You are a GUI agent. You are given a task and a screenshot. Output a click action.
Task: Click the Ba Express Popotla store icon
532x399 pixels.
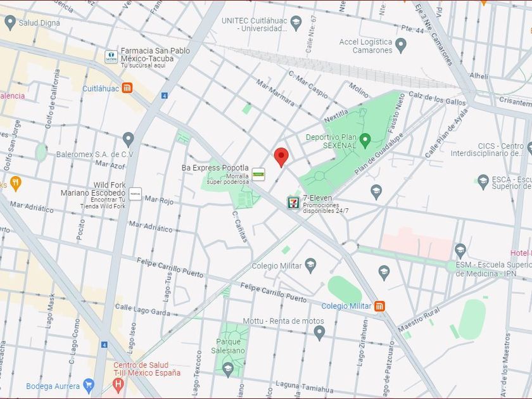258,174
